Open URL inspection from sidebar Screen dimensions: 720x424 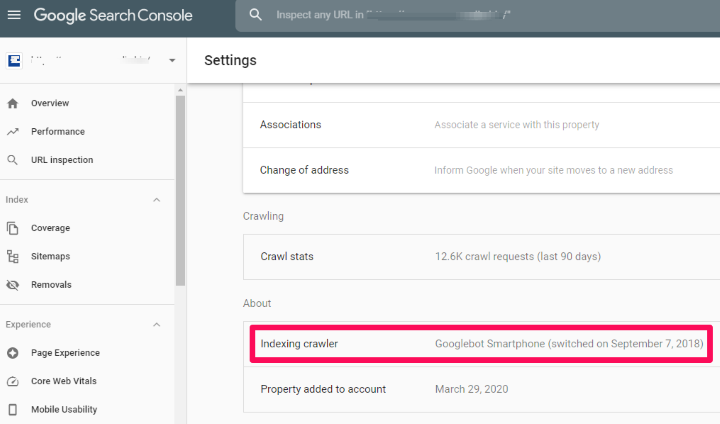coord(62,160)
